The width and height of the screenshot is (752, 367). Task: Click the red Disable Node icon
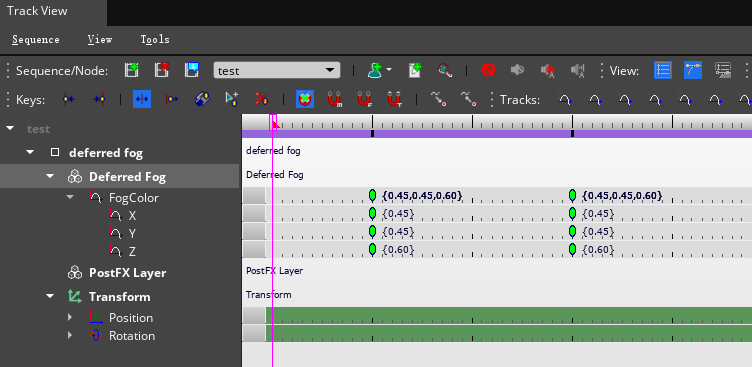[488, 71]
